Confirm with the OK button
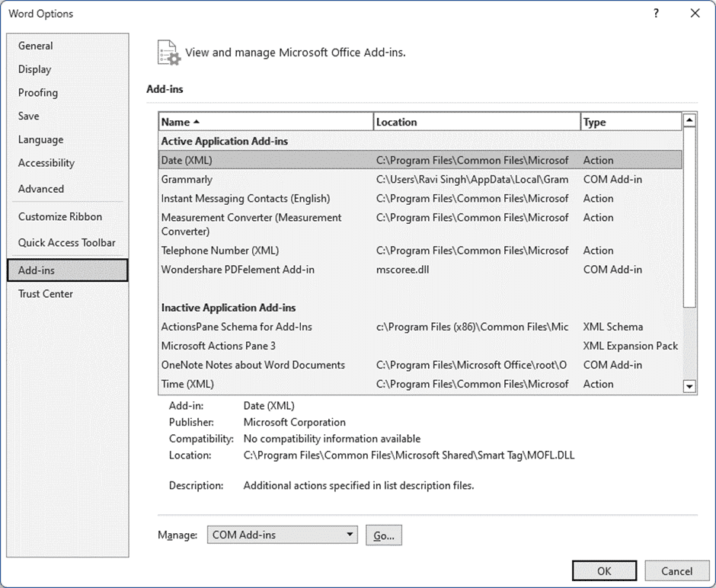Image resolution: width=716 pixels, height=588 pixels. (x=604, y=571)
